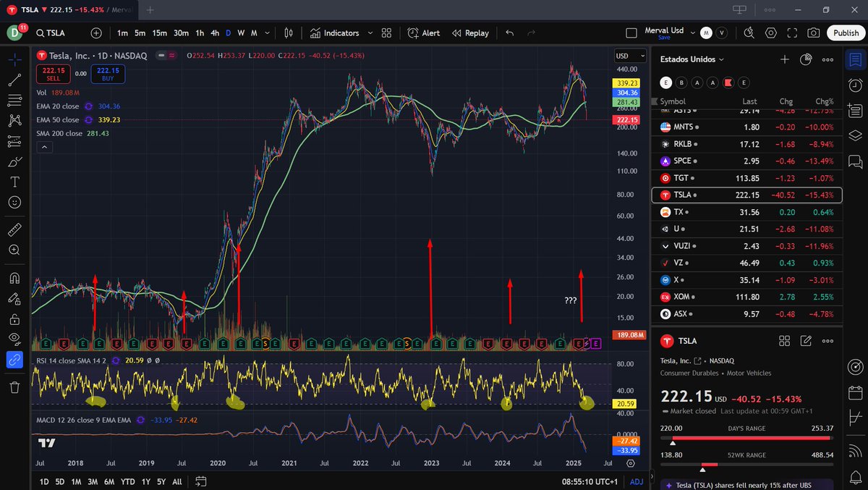The height and width of the screenshot is (490, 868).
Task: Select the trend line drawing tool
Action: [x=14, y=80]
